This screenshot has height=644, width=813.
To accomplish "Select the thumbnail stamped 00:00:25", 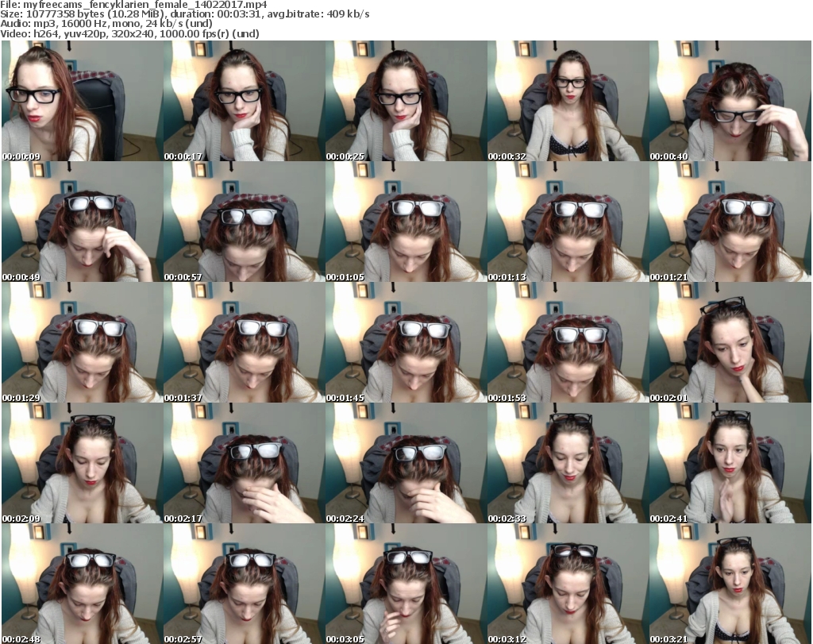I will (x=406, y=101).
